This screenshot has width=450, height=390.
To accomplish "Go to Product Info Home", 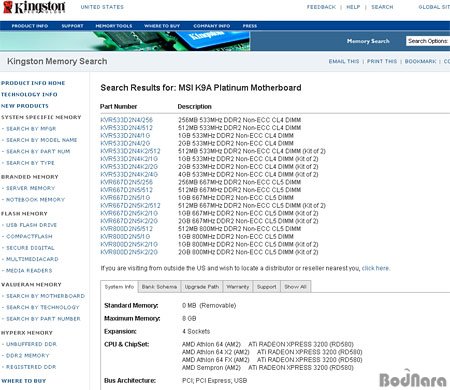I will (33, 83).
